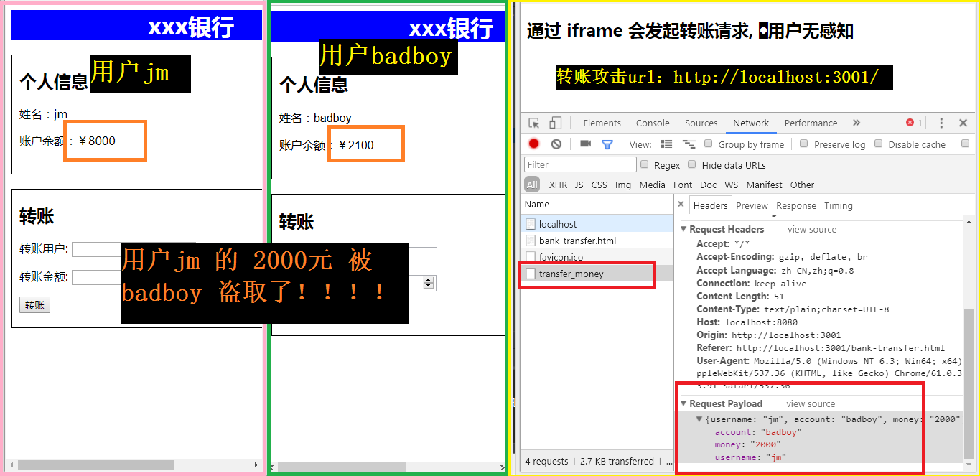Open the DevTools three-dot menu
The width and height of the screenshot is (980, 476).
(941, 123)
